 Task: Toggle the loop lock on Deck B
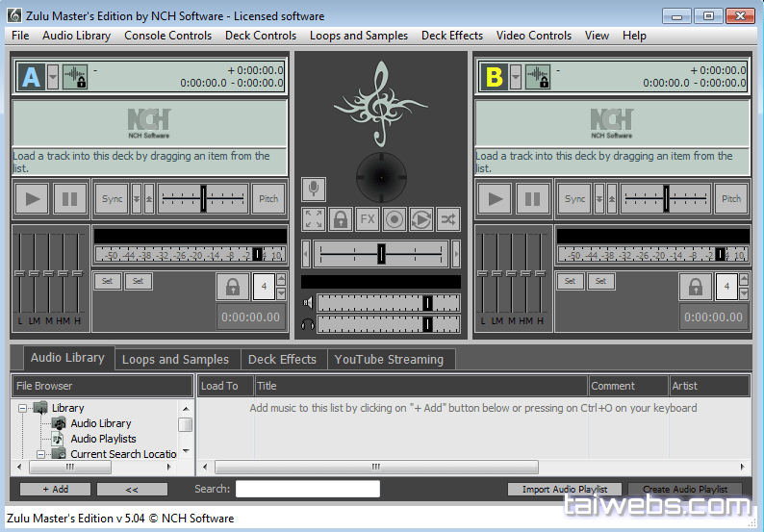point(695,287)
